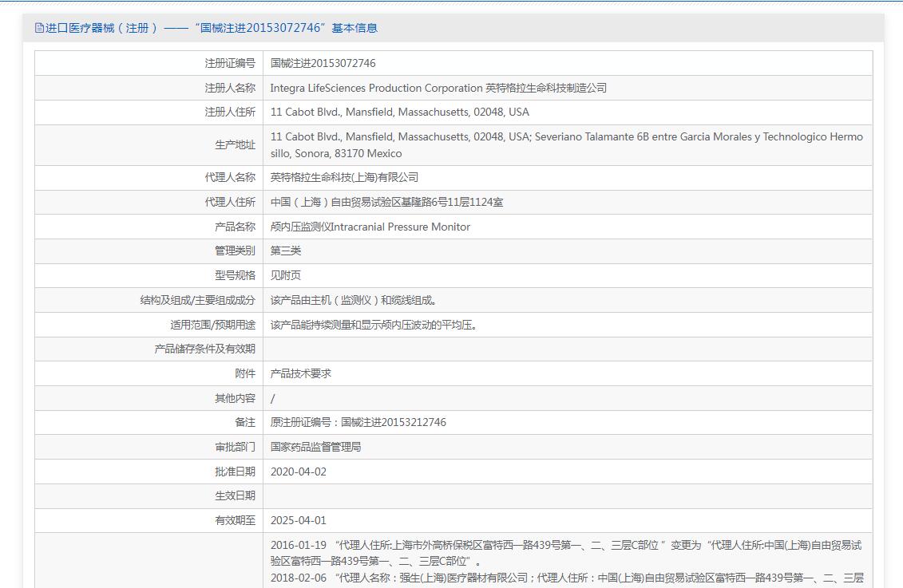Click the agent name 英特格拉生命科技(上海)有限公司
Screen dimensions: 903x588
coord(344,177)
